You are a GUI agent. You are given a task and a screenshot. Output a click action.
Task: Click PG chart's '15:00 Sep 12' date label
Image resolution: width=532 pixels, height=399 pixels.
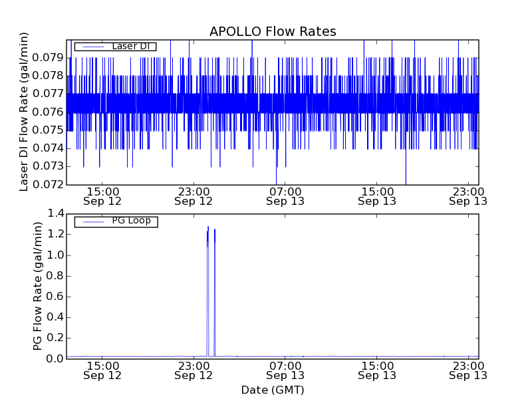pos(102,371)
